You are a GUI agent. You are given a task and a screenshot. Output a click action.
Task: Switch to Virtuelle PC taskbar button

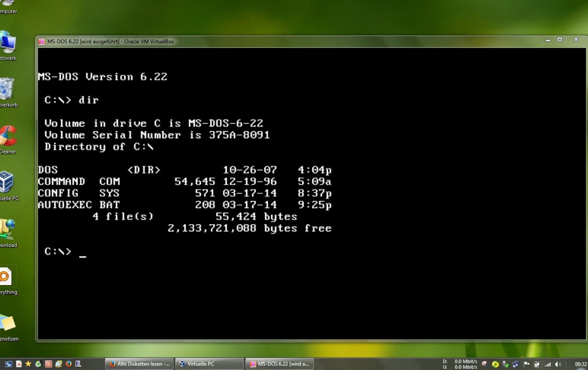[x=210, y=364]
